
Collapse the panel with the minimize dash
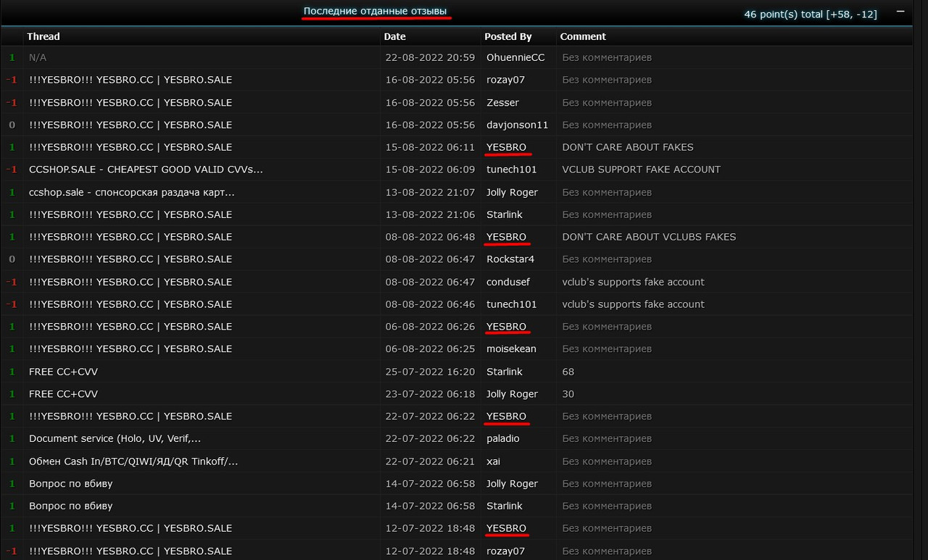(900, 12)
